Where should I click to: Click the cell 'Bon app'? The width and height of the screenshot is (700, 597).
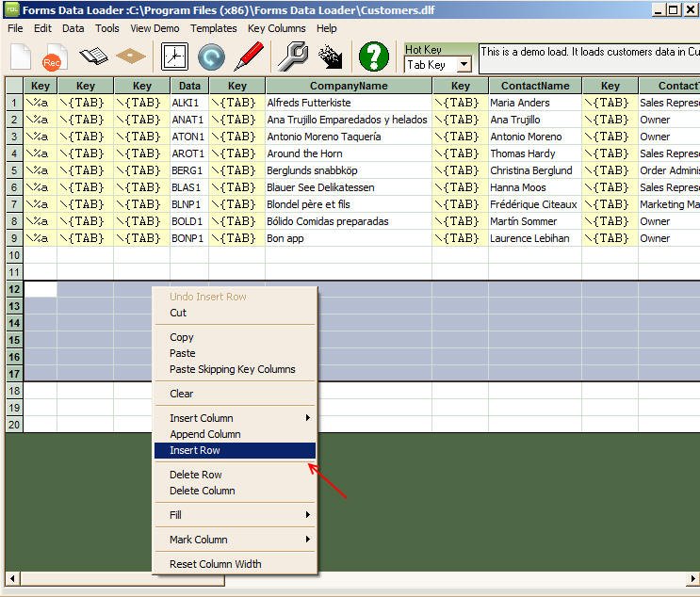pyautogui.click(x=349, y=238)
